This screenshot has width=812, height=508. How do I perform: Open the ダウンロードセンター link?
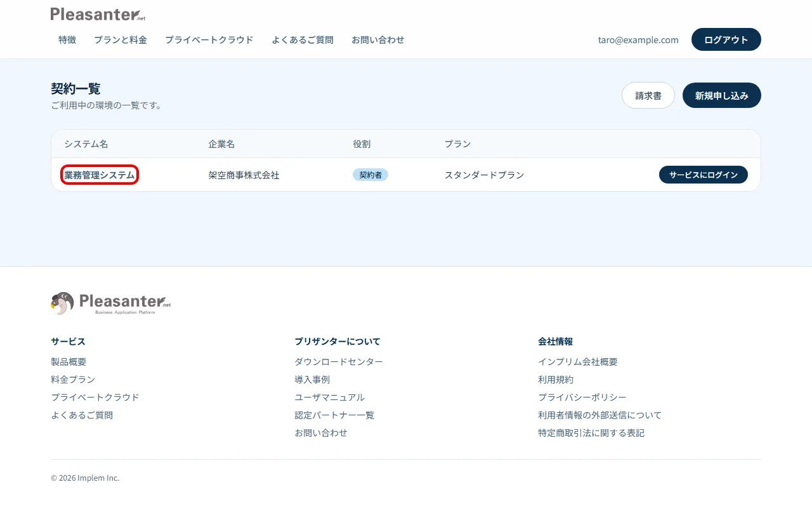(339, 362)
